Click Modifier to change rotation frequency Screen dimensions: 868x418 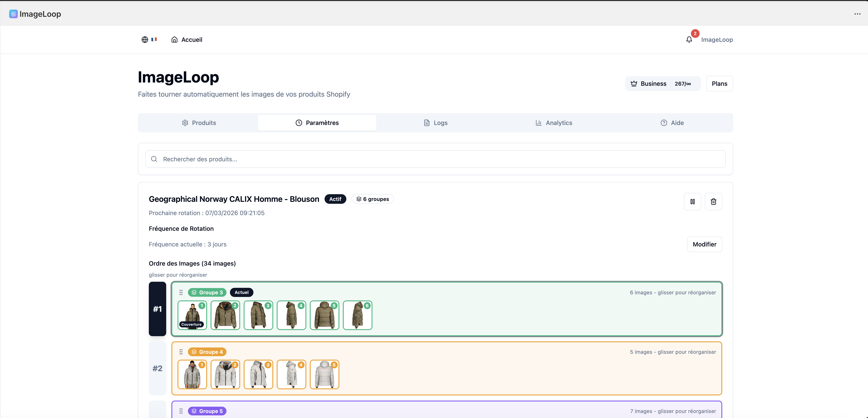705,244
